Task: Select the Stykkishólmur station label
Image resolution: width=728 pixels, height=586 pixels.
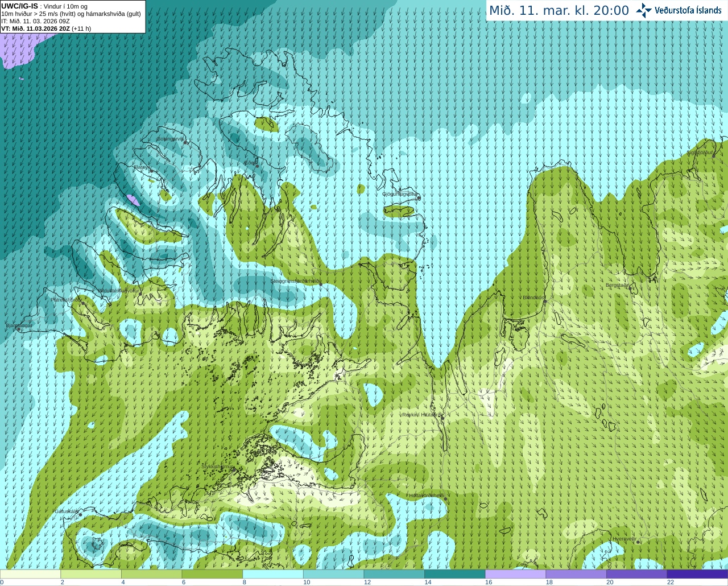Action: [218, 466]
